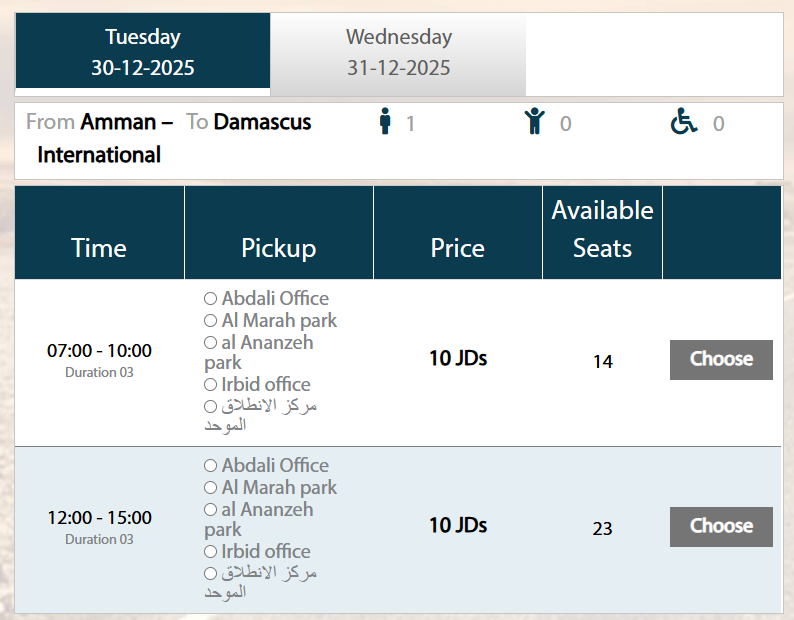794x620 pixels.
Task: Switch to Tuesday 30-12-2025 tab
Action: click(143, 53)
